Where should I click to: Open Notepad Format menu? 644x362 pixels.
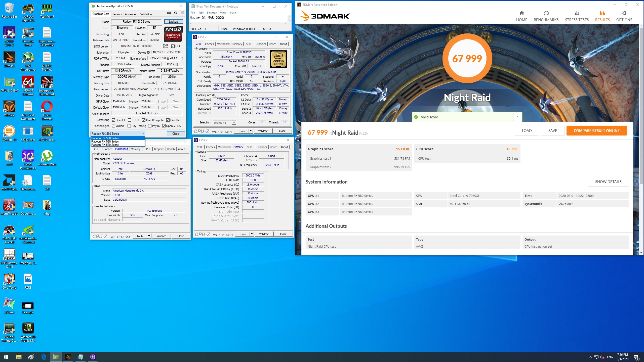point(212,13)
